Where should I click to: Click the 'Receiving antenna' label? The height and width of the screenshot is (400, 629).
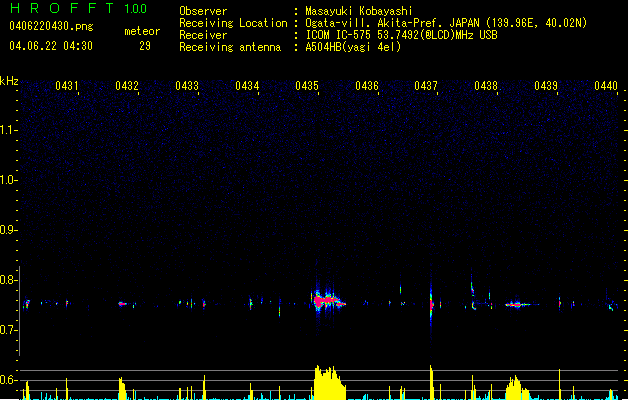230,47
